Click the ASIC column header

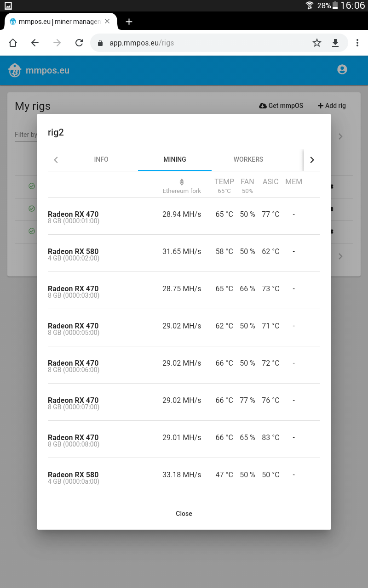pos(270,181)
